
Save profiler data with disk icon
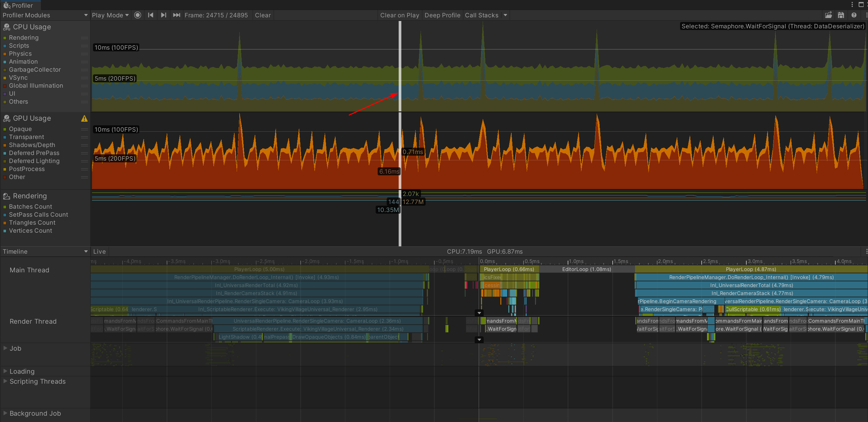[x=841, y=15]
